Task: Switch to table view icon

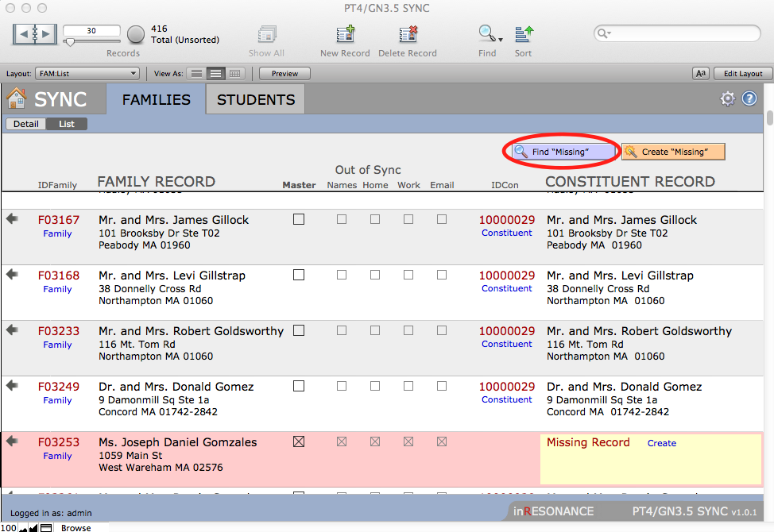Action: [234, 74]
